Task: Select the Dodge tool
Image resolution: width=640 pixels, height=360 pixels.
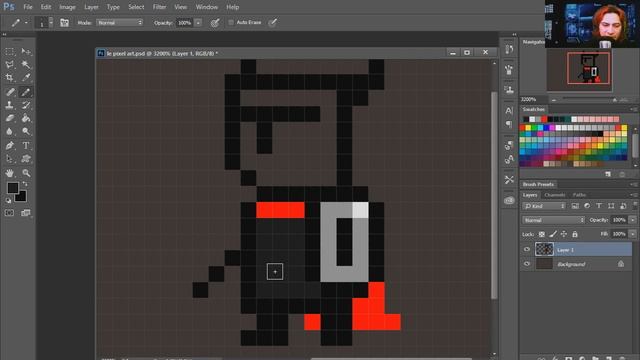Action: [26, 131]
